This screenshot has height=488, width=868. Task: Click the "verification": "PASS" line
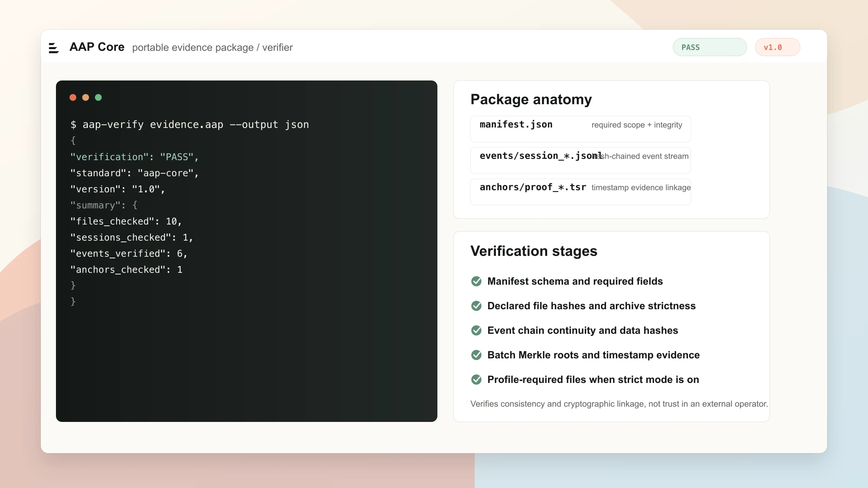coord(134,157)
